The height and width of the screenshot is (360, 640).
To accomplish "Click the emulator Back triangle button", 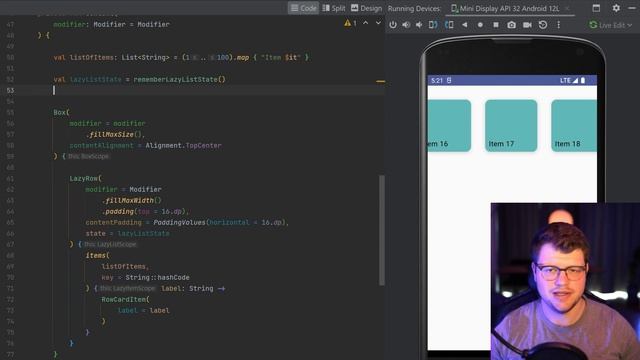I will [x=464, y=25].
